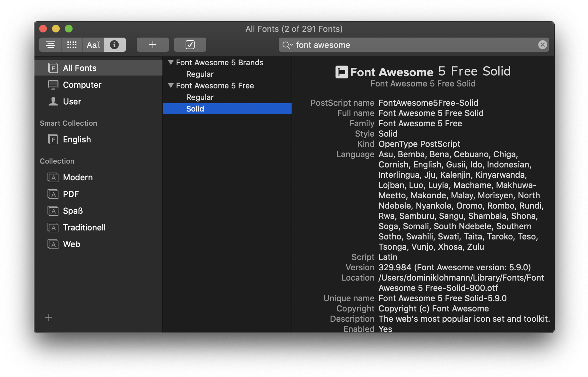Image resolution: width=588 pixels, height=377 pixels.
Task: Click the Smart Collection section header
Action: click(68, 123)
